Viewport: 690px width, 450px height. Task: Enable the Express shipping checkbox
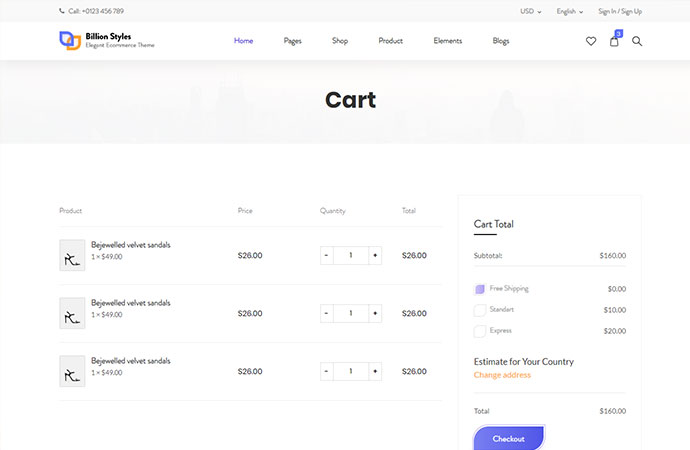coord(480,331)
